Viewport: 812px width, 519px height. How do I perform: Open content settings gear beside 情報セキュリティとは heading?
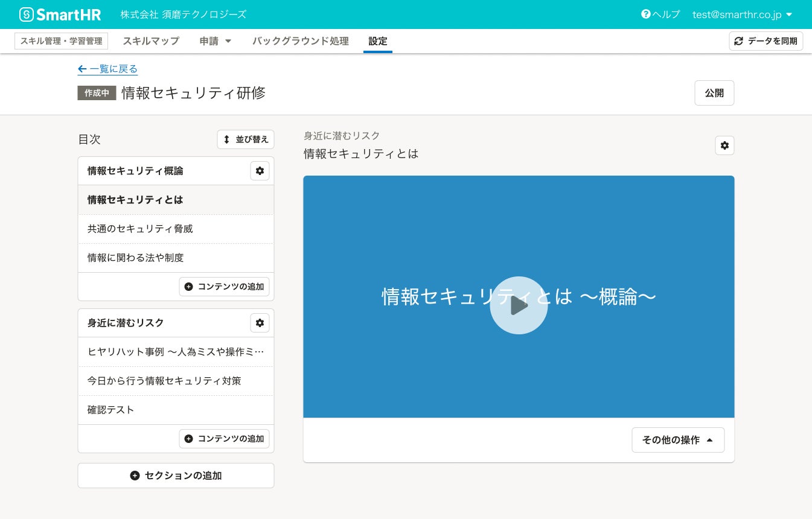(724, 145)
